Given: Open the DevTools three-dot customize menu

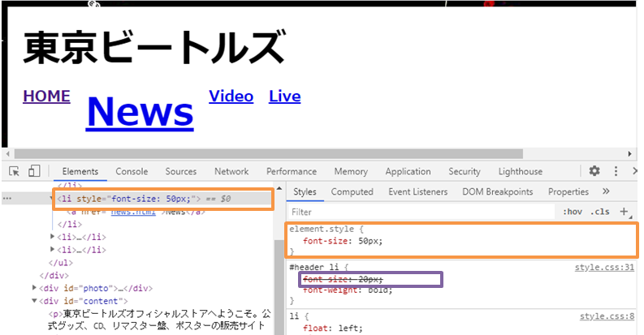Looking at the screenshot, I should pyautogui.click(x=616, y=171).
